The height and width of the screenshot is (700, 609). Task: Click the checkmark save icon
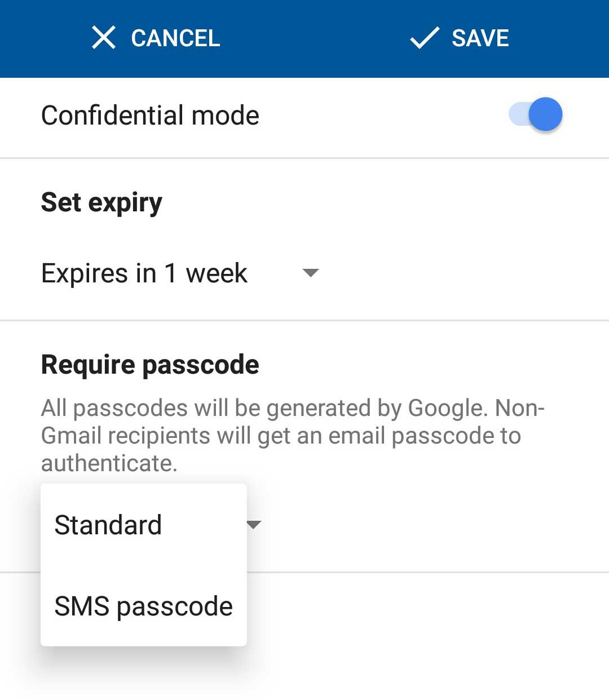[x=424, y=38]
